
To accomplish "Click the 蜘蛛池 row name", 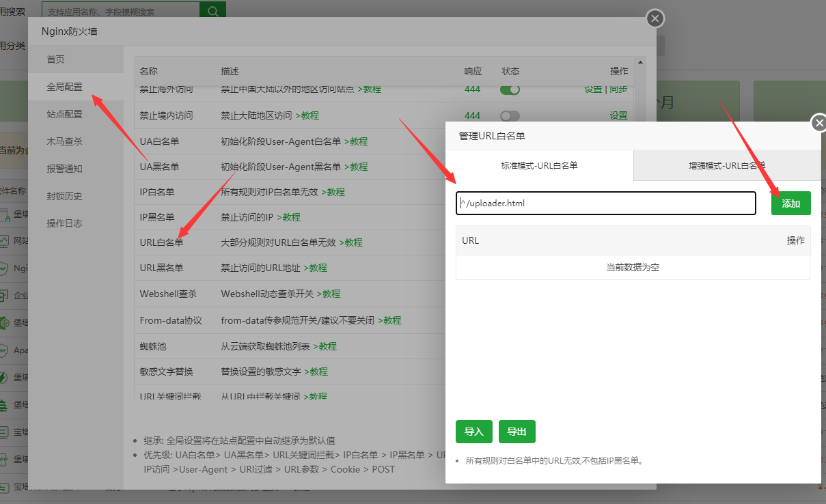I will 153,346.
